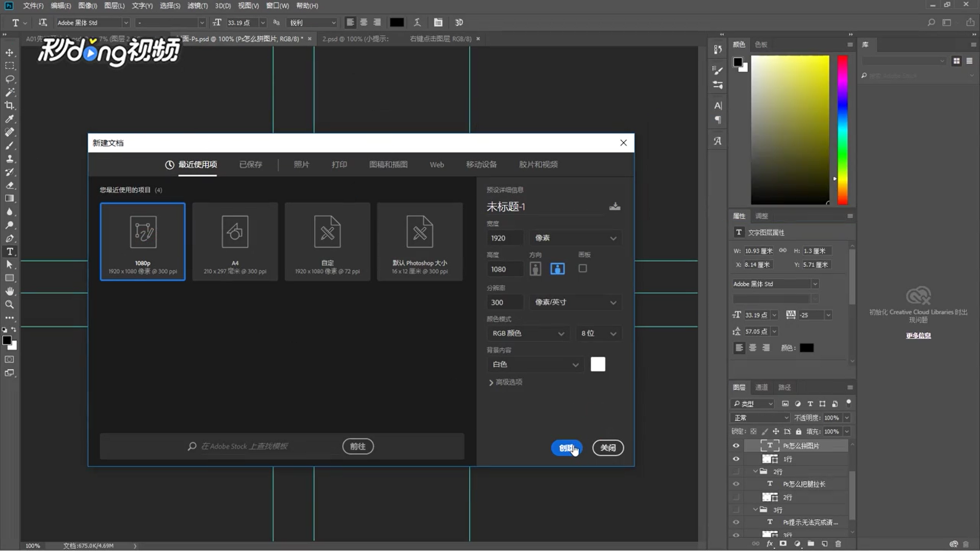Toggle visibility of Ps怎么把腿拉长 layer
Screen dimensions: 980x551
pyautogui.click(x=736, y=484)
